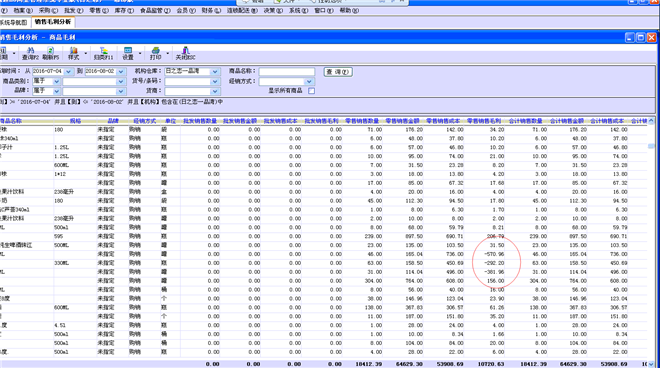Click the 查询F2 toolbar icon
Viewport: 660px width, 368px height.
click(30, 53)
